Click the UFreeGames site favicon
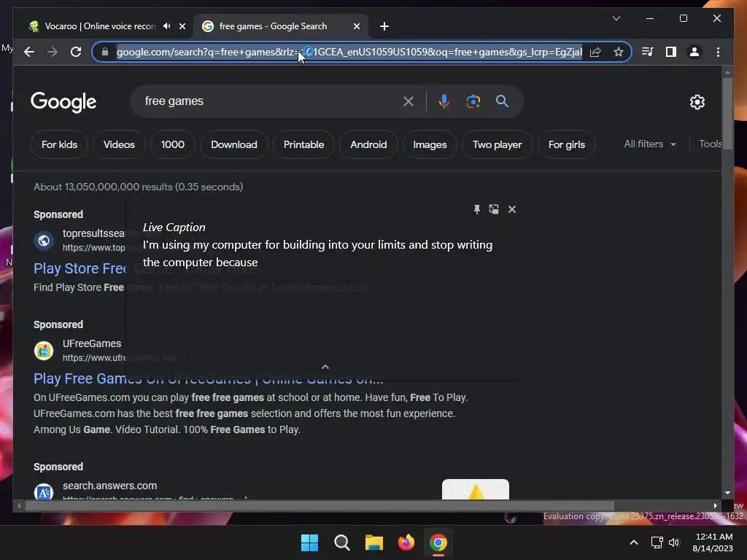This screenshot has width=747, height=560. point(43,351)
